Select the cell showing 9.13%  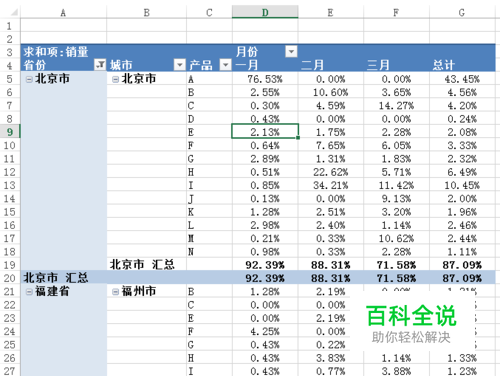396,198
